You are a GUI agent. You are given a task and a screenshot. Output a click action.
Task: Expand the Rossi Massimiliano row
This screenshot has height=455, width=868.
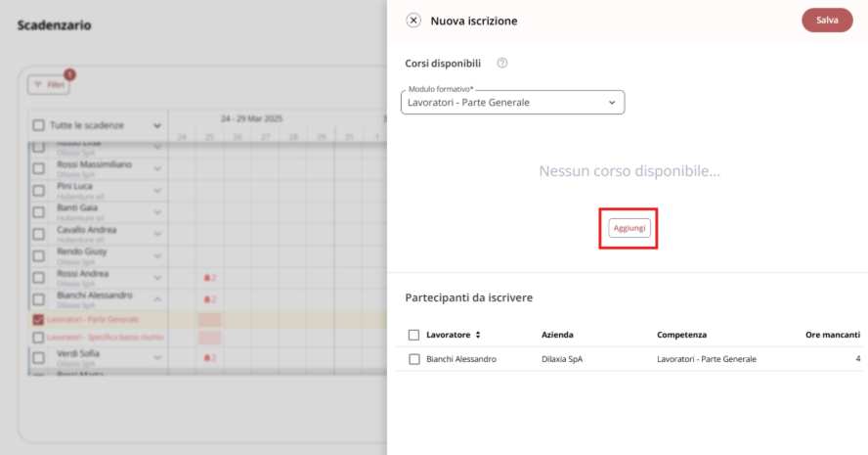pos(157,168)
